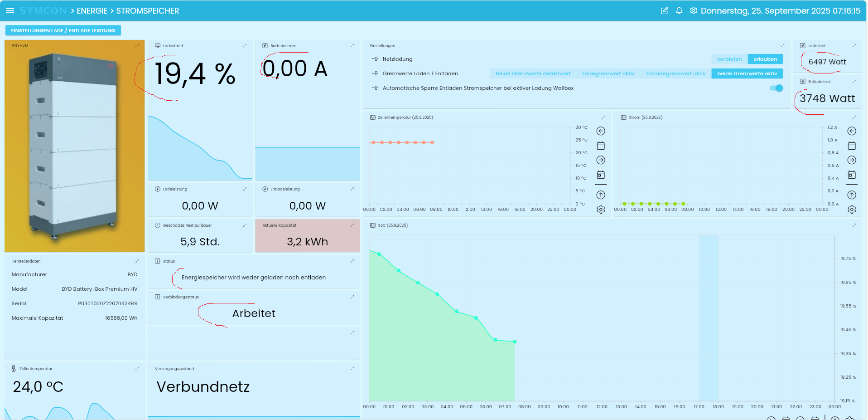Select 'verbieten' for Netzladung

coord(729,59)
